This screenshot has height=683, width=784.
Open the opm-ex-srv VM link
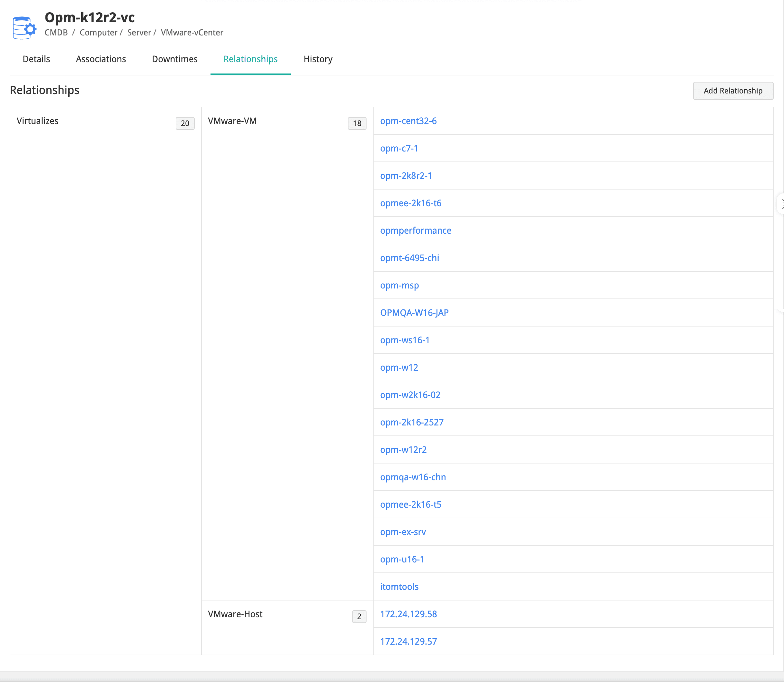pos(403,532)
